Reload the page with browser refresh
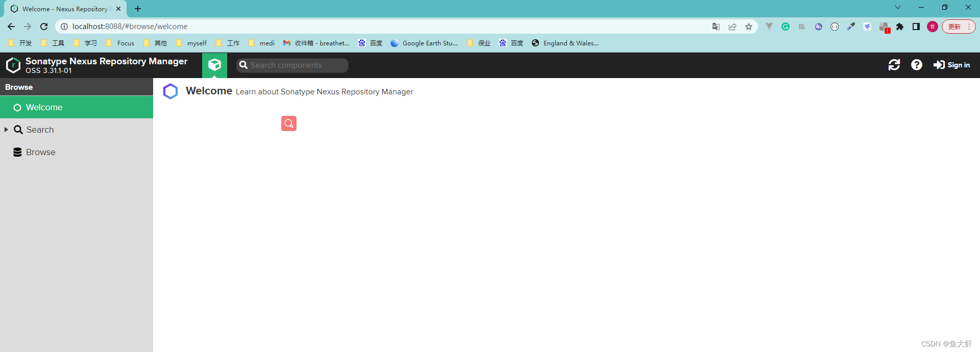 44,27
